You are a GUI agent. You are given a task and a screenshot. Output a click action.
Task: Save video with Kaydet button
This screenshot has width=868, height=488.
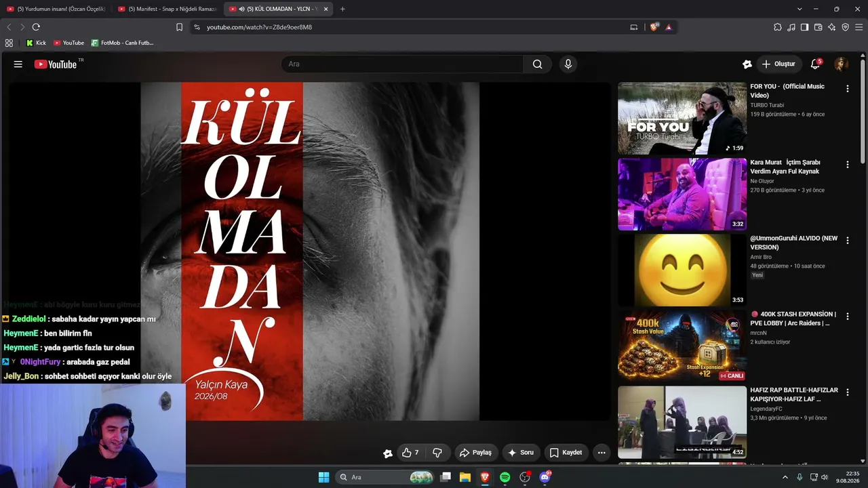pos(566,453)
